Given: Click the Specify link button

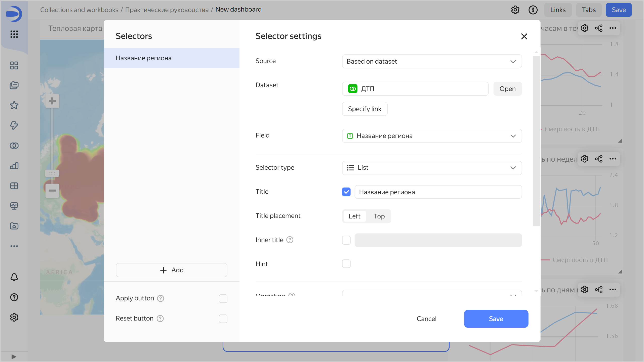Looking at the screenshot, I should tap(365, 109).
